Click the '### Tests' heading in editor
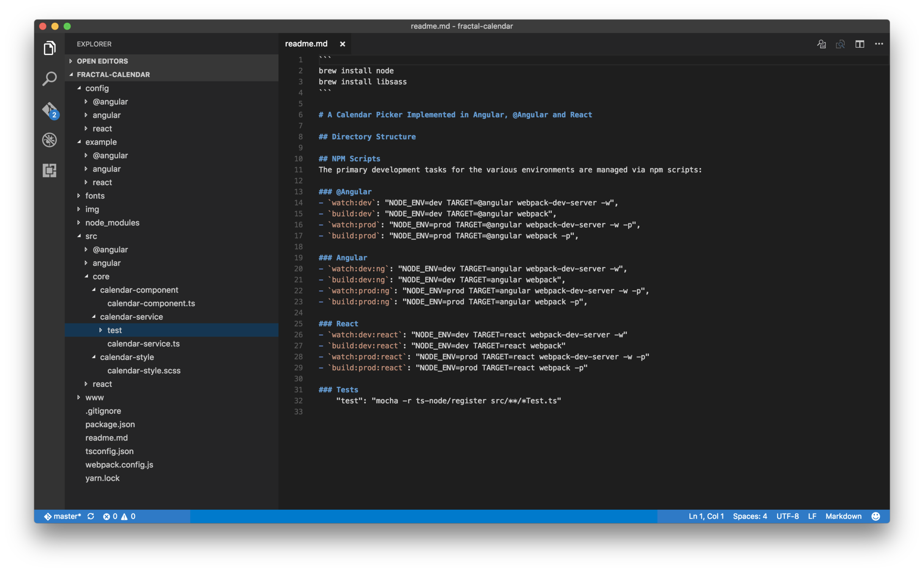The image size is (924, 572). pyautogui.click(x=338, y=390)
